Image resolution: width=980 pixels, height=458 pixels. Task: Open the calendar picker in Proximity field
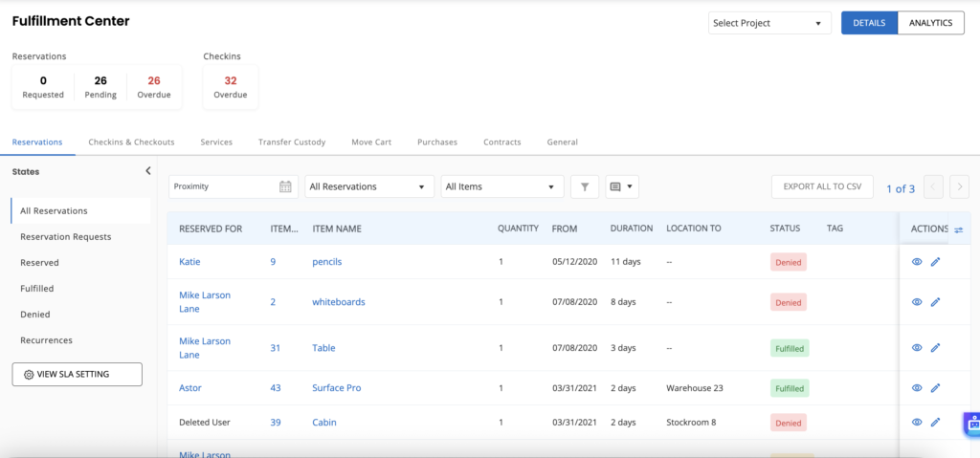click(x=285, y=186)
